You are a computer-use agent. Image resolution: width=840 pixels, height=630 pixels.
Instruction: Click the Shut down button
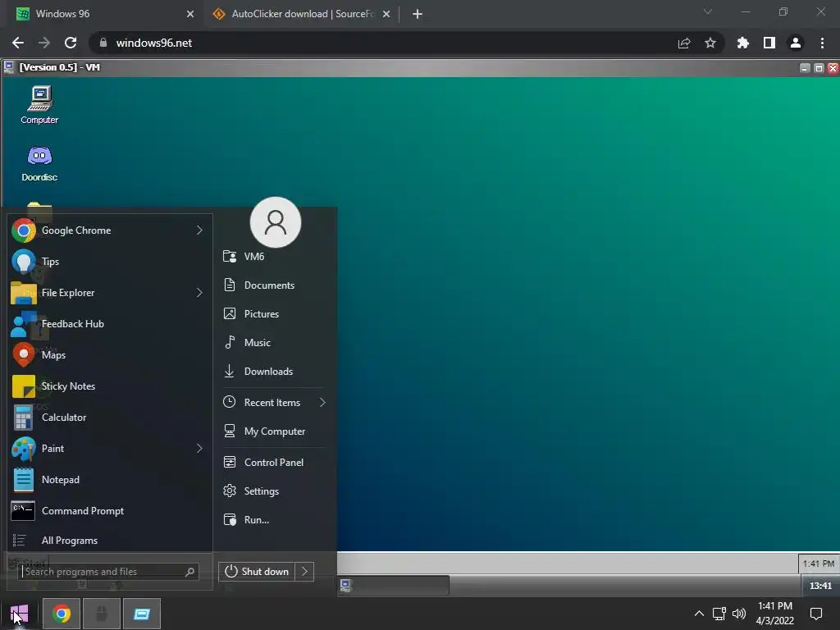257,572
